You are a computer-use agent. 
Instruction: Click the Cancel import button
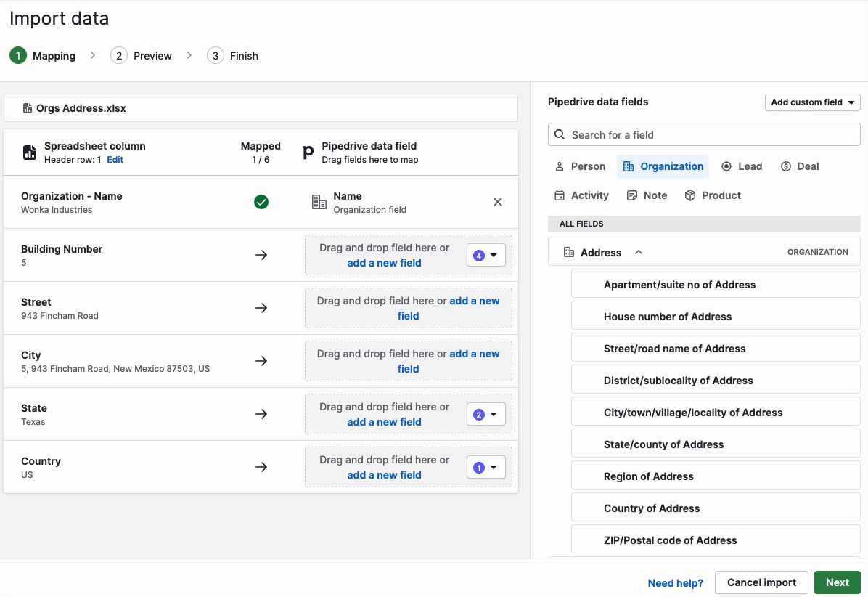point(761,582)
